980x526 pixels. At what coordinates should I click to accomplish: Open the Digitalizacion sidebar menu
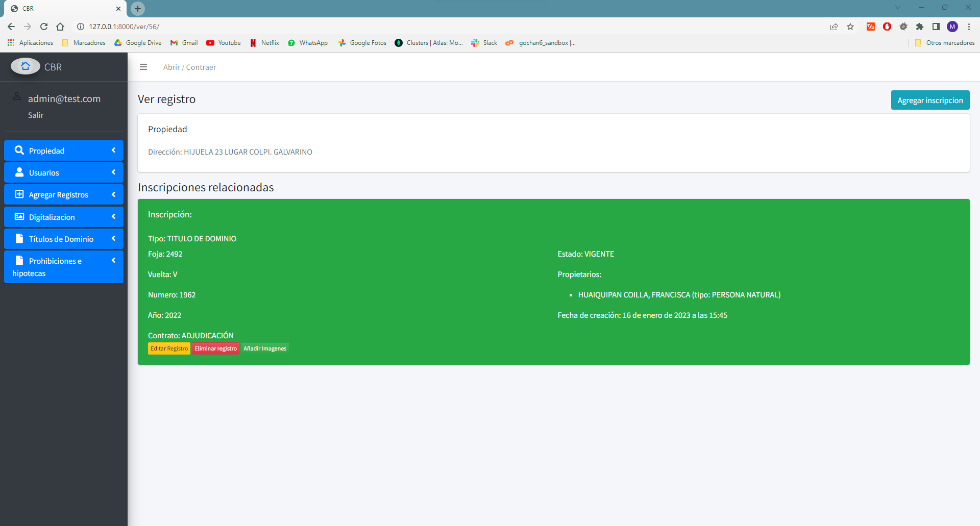click(52, 217)
